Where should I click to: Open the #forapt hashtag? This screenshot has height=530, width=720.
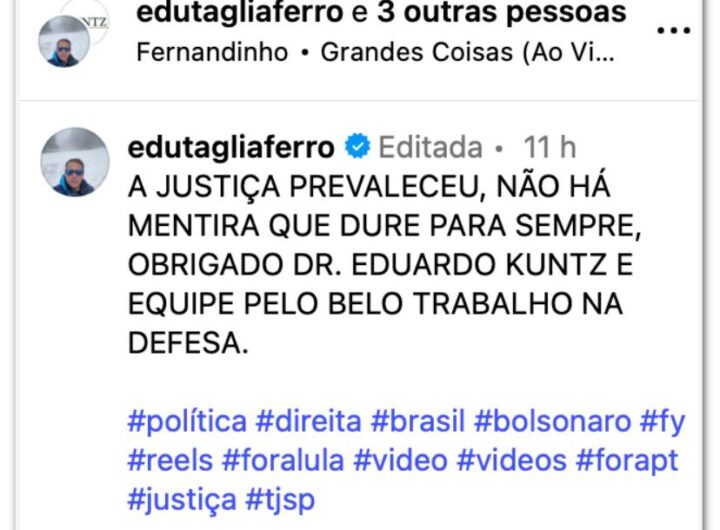point(627,461)
